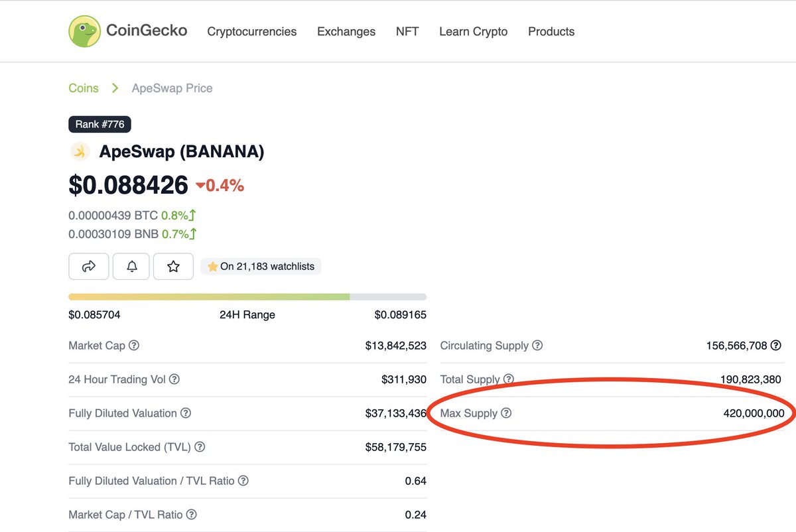This screenshot has height=532, width=796.
Task: Click the 0.00000439 BTC value
Action: pyautogui.click(x=113, y=216)
